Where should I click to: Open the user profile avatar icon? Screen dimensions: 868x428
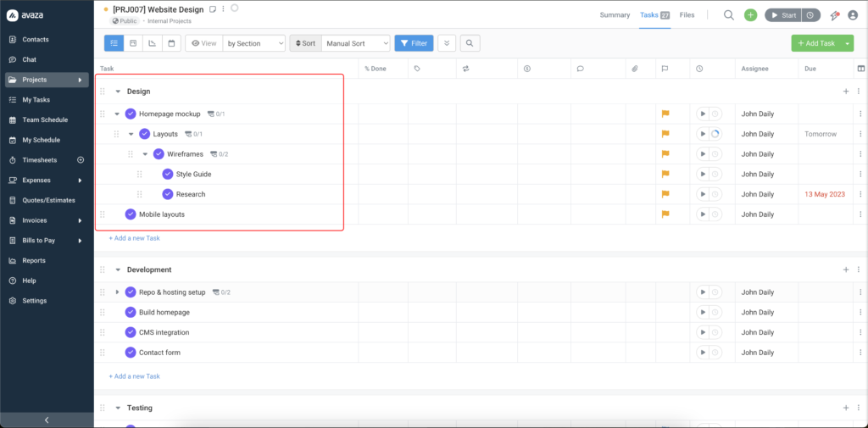click(x=854, y=15)
